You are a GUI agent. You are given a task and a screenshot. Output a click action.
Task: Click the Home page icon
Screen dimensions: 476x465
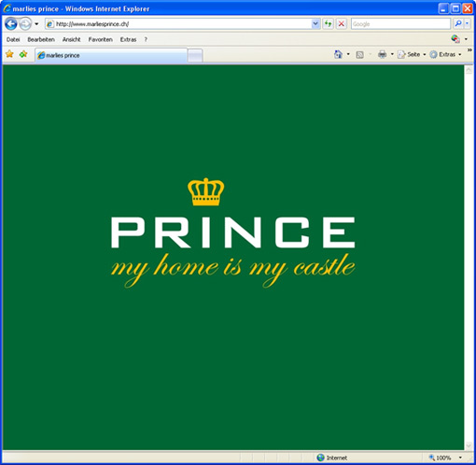click(x=338, y=54)
